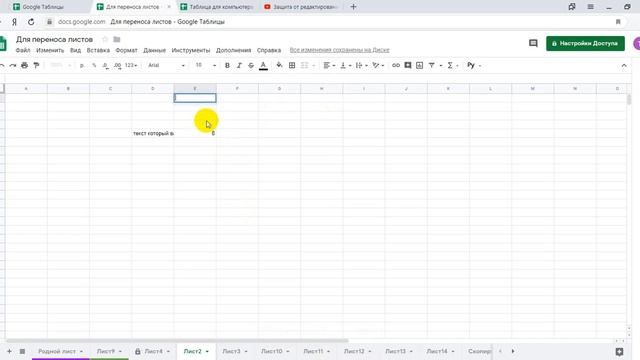
Task: Open the Explore button at bottom right
Action: (619, 351)
